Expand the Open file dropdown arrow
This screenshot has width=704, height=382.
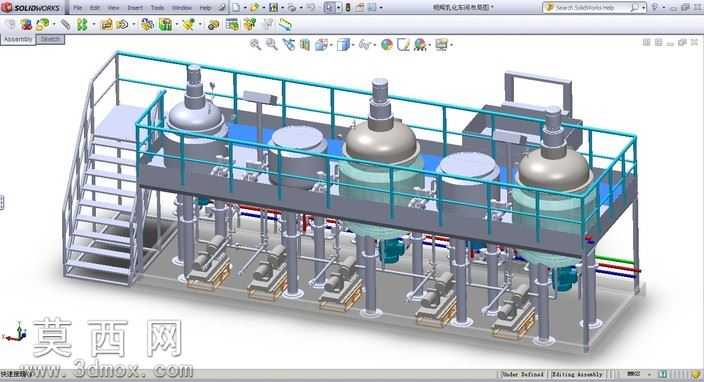tap(264, 8)
